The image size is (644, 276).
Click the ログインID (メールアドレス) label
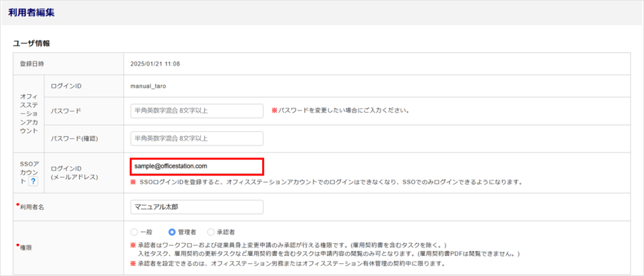74,172
